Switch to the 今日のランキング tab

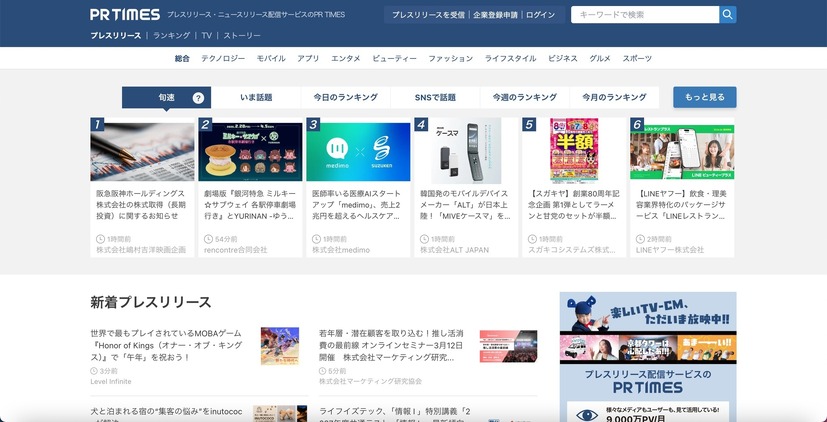pos(345,98)
